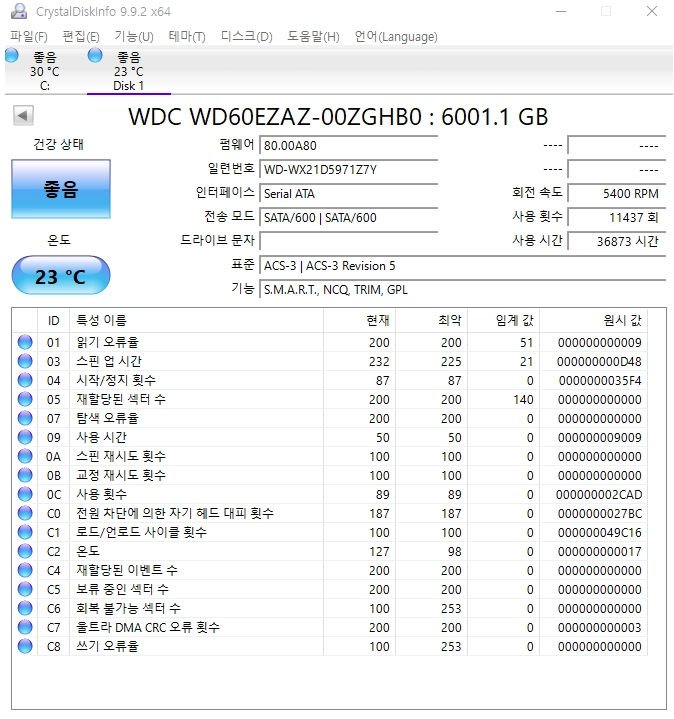
Task: Click status orb of attribute 01 읽기 오류율
Action: [x=25, y=342]
